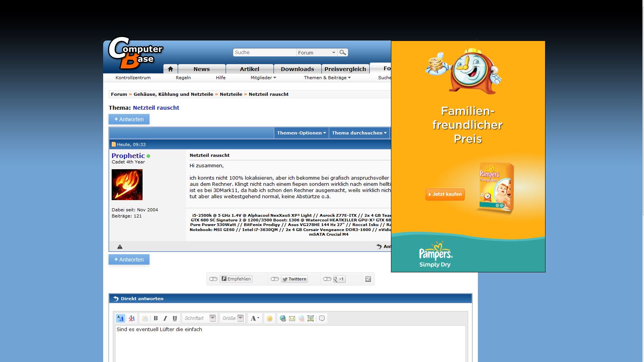Click the Netzteil rauscht thread title link
This screenshot has height=362, width=644.
156,108
